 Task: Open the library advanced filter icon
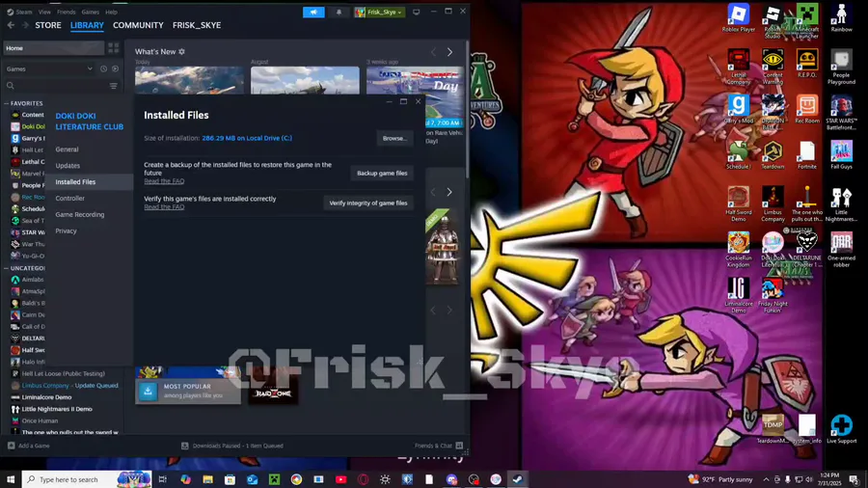click(x=114, y=86)
